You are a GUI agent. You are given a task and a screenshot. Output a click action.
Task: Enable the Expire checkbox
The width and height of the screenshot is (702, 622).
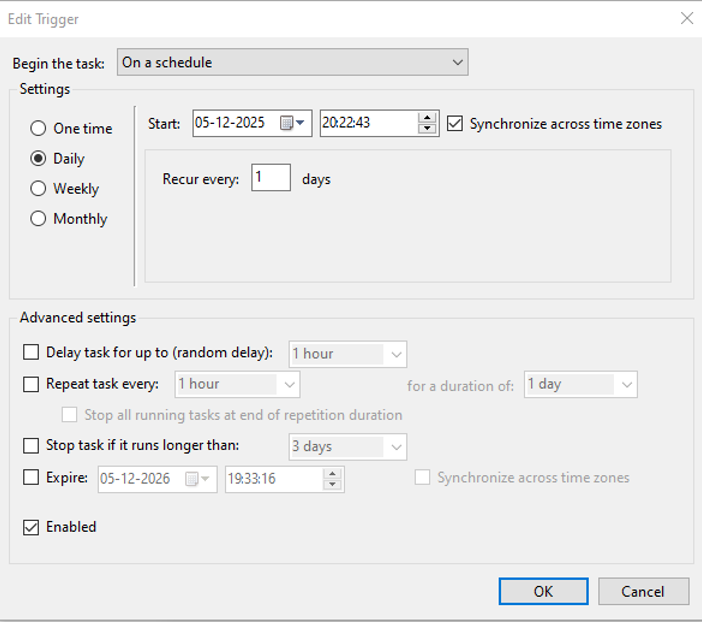pyautogui.click(x=31, y=478)
